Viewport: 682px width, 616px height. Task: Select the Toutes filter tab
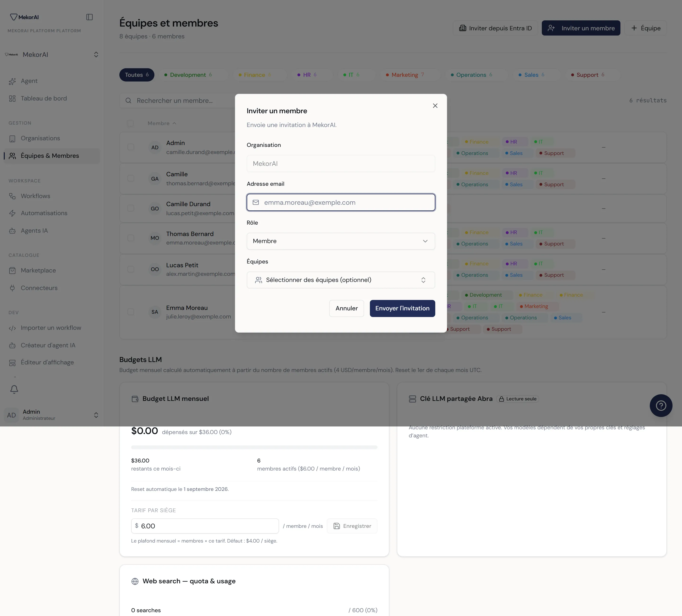(x=137, y=75)
